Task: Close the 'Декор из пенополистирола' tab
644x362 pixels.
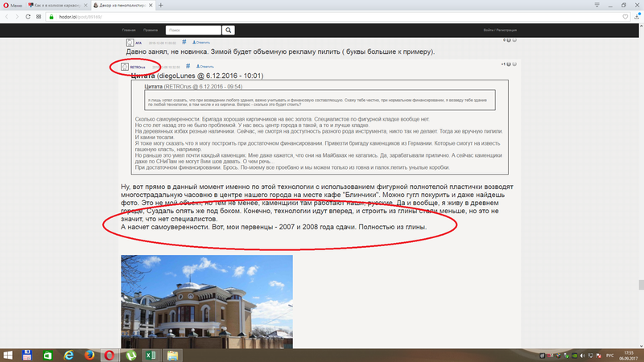Action: [x=151, y=6]
